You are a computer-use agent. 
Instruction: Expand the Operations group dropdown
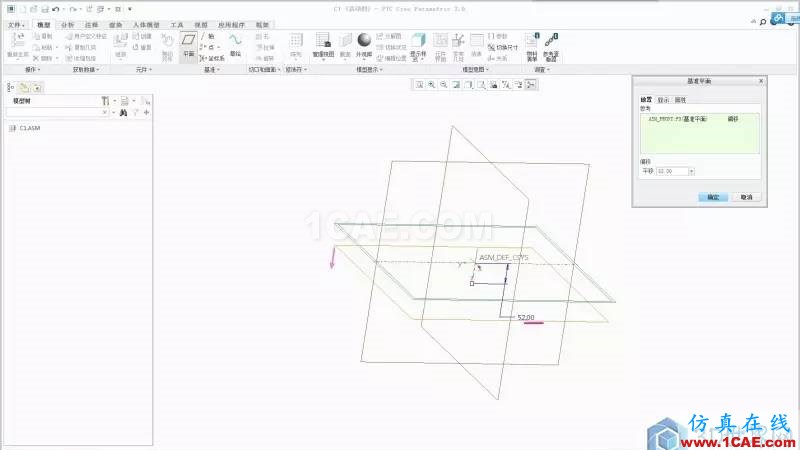[x=33, y=69]
